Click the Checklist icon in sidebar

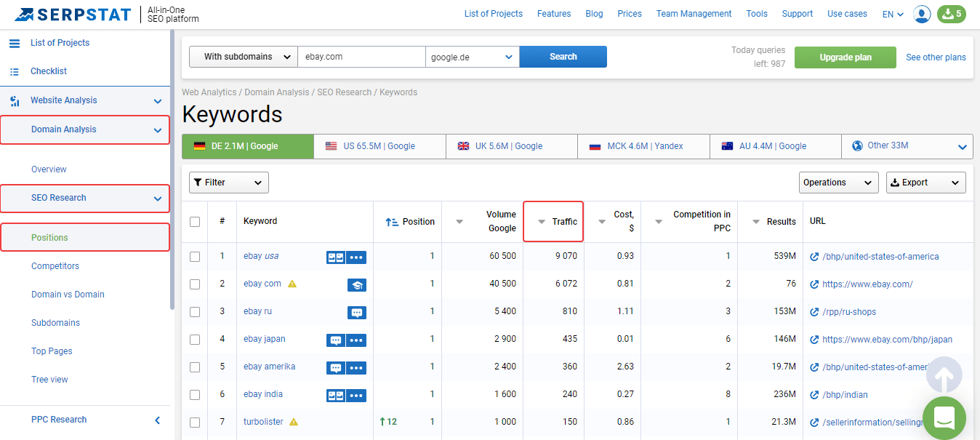pos(15,71)
